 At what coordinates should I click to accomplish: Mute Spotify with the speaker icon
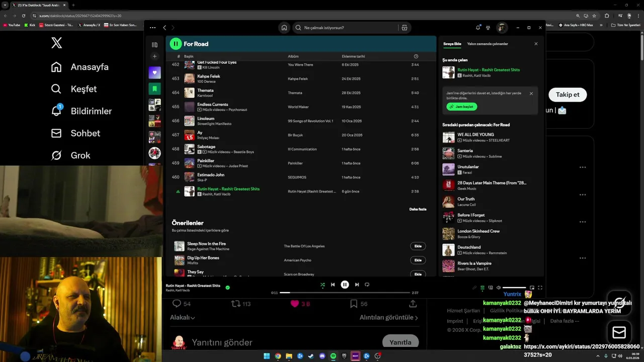499,288
